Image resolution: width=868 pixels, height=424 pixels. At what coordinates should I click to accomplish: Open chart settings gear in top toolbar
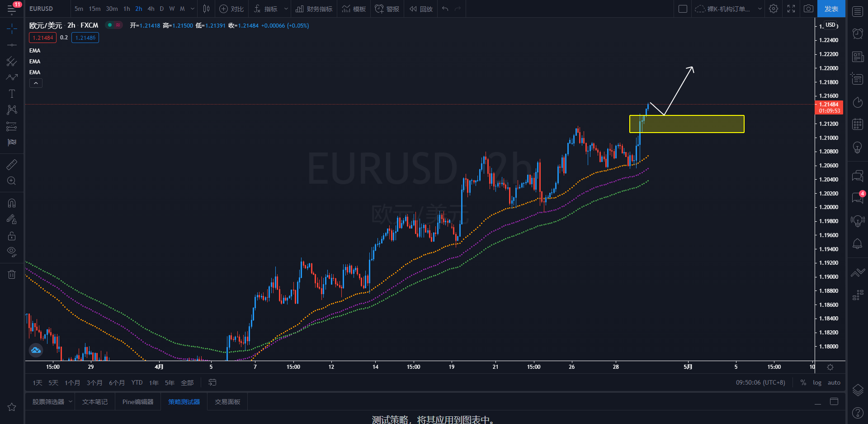click(x=774, y=9)
